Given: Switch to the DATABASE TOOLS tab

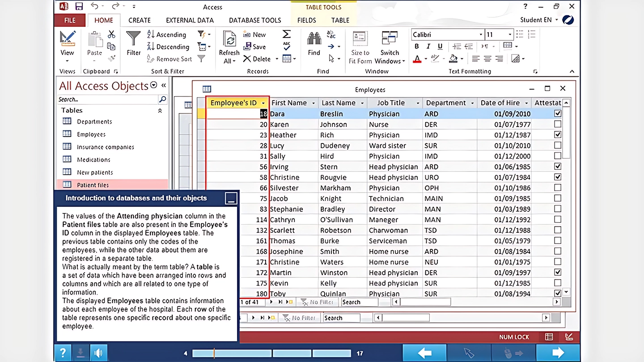Looking at the screenshot, I should 255,20.
